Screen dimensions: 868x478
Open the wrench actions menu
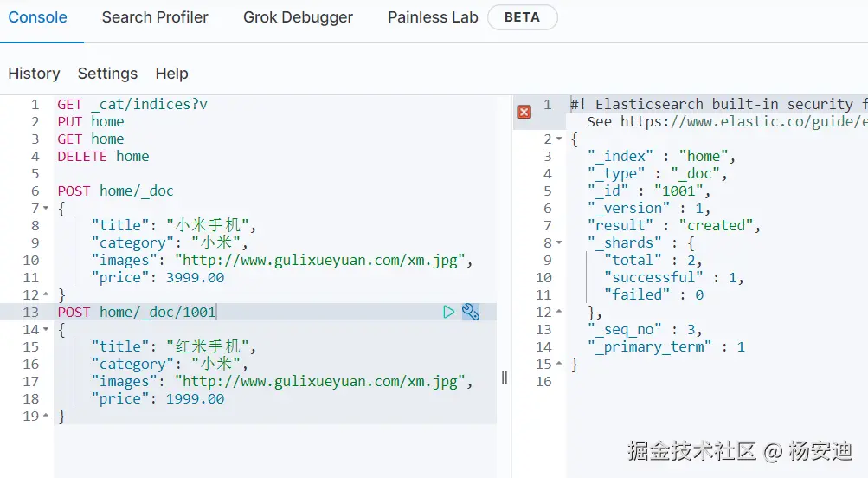(471, 312)
